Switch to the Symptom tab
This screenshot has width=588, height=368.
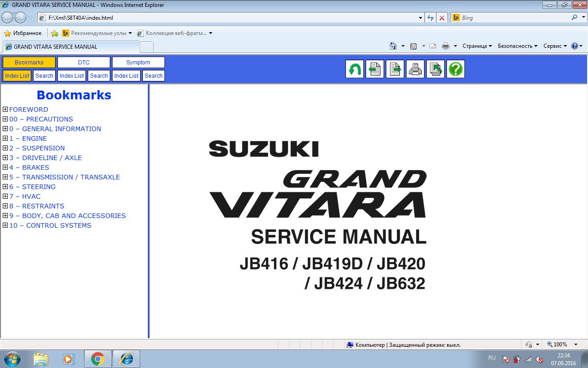[x=138, y=63]
